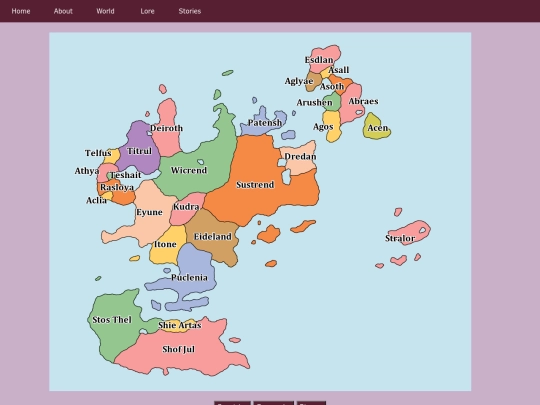Open the About menu item

[x=63, y=11]
